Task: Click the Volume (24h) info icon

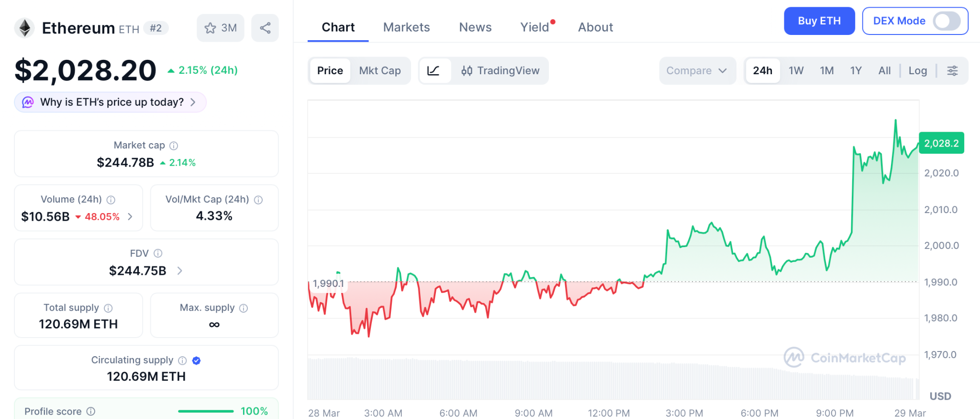Action: coord(111,200)
